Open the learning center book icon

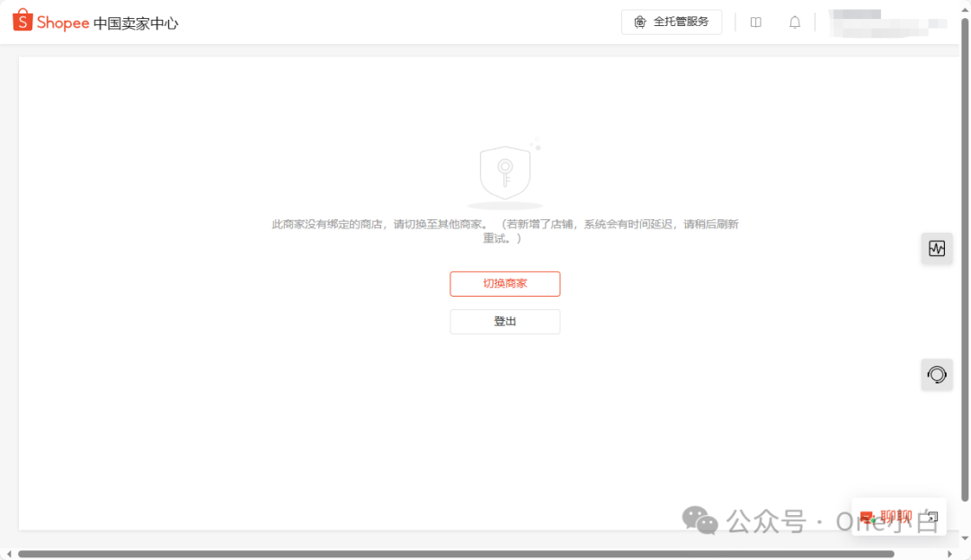755,22
